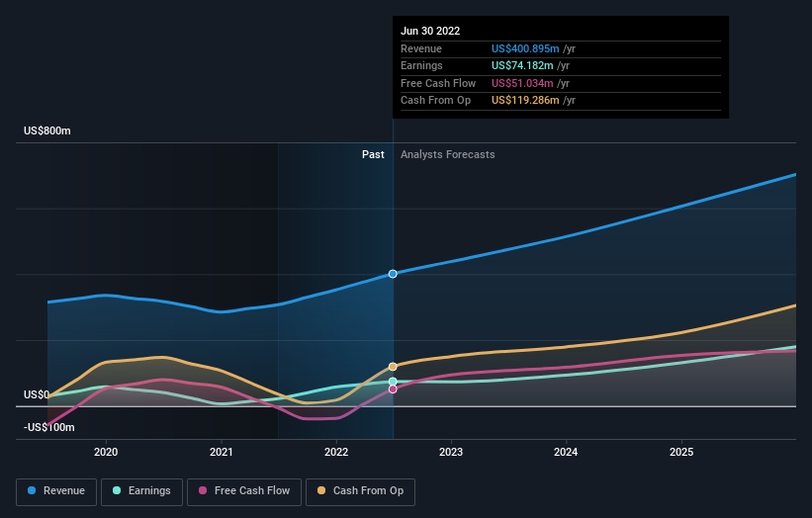The height and width of the screenshot is (518, 812).
Task: Toggle the Free Cash Flow legend series
Action: (244, 491)
